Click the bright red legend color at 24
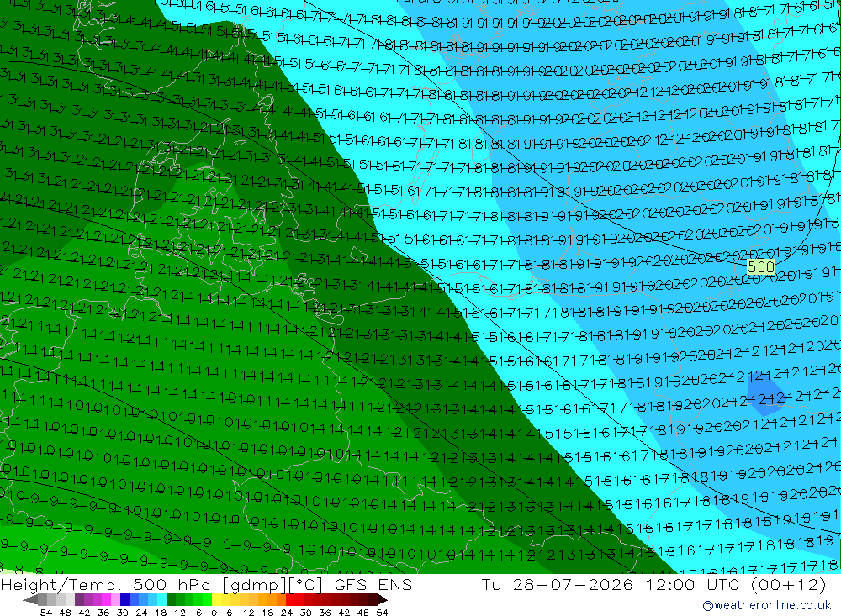Viewport: 841px width, 616px height. [290, 600]
